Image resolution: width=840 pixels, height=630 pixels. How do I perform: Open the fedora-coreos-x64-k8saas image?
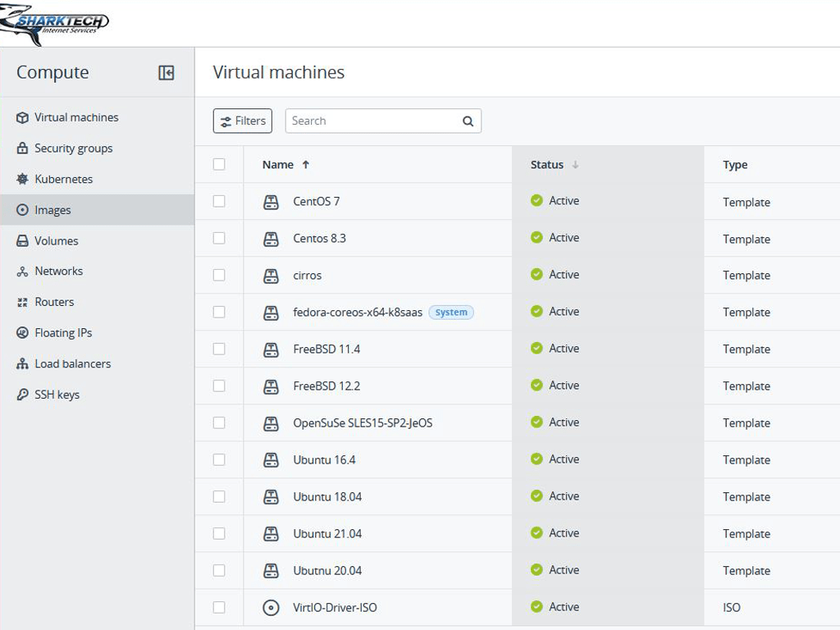[358, 313]
